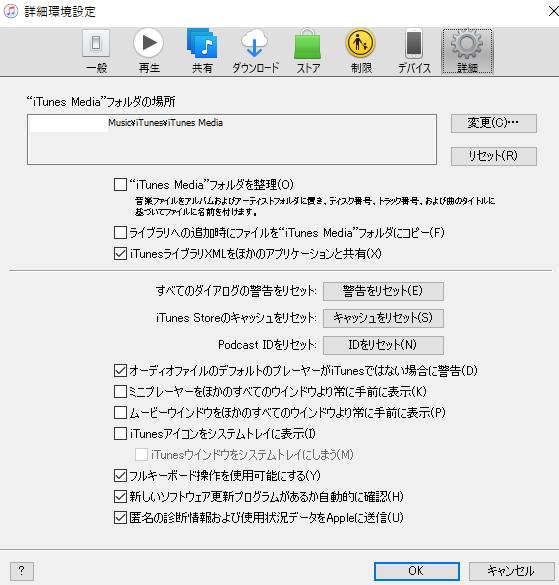
Task: Click the 詳細環境設定 window title text
Action: pyautogui.click(x=60, y=12)
